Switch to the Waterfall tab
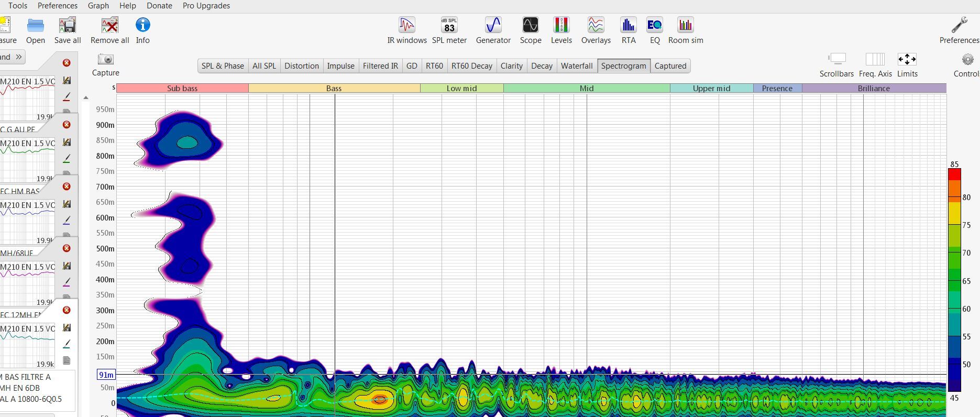Image resolution: width=980 pixels, height=417 pixels. [x=576, y=66]
